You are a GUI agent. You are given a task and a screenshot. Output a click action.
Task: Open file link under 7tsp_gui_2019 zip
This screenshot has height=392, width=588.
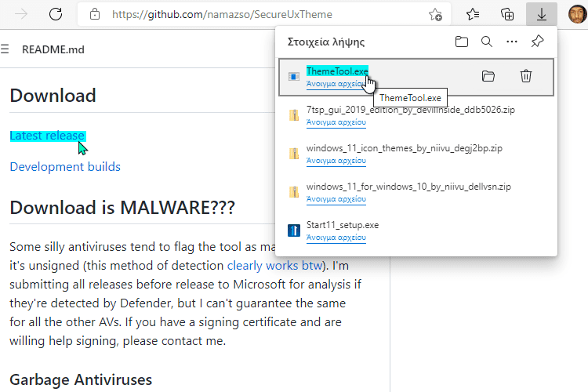336,122
